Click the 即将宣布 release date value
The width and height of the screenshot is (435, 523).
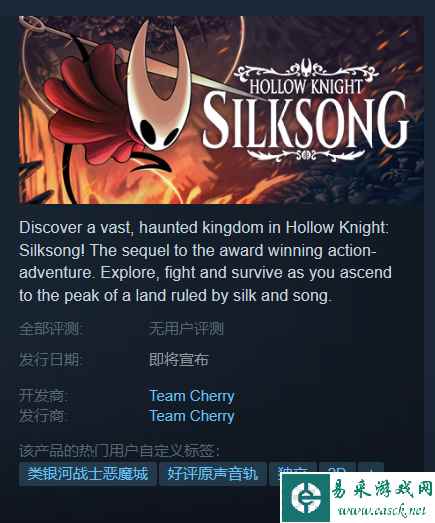179,360
